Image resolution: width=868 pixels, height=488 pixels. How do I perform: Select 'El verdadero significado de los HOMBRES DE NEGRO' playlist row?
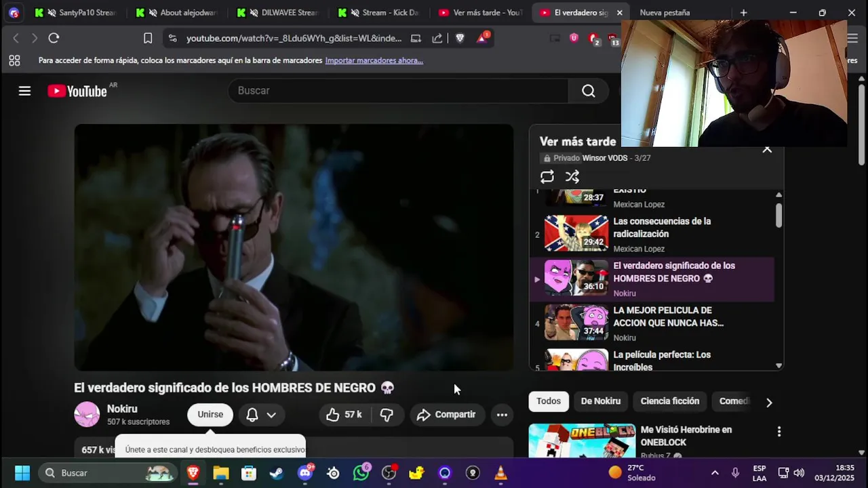pos(652,279)
